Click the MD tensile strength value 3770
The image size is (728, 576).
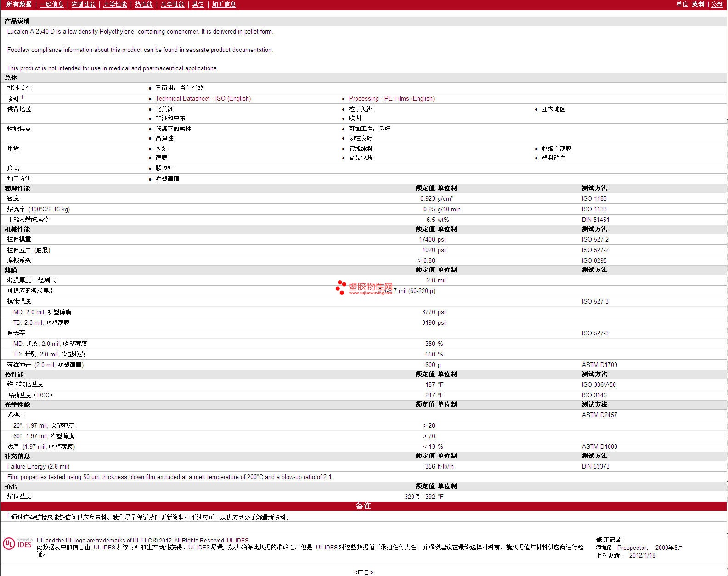click(429, 312)
